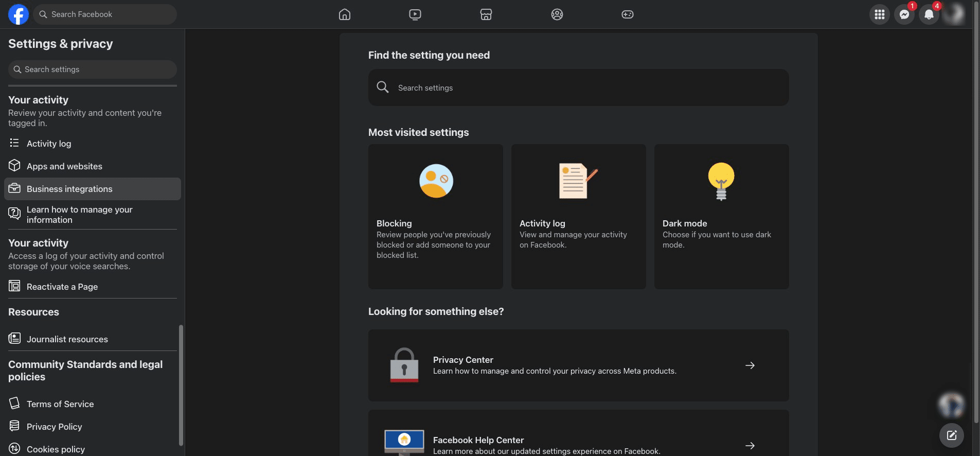Open the Blocking settings card title
Screen dimensions: 980x456
394,223
